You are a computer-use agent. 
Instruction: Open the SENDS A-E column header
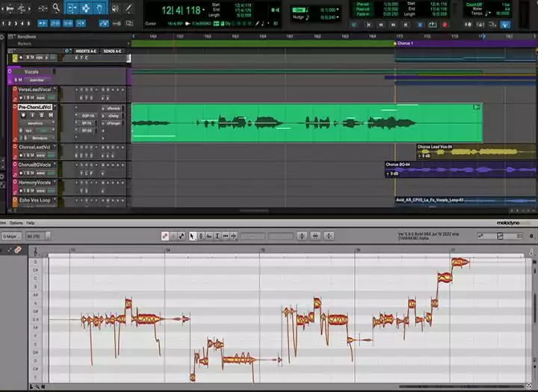point(112,51)
